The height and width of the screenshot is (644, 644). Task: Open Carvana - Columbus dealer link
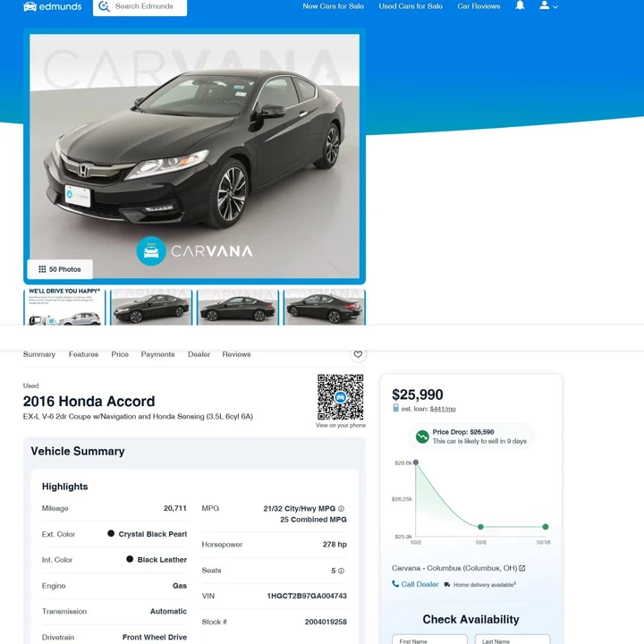coord(454,568)
